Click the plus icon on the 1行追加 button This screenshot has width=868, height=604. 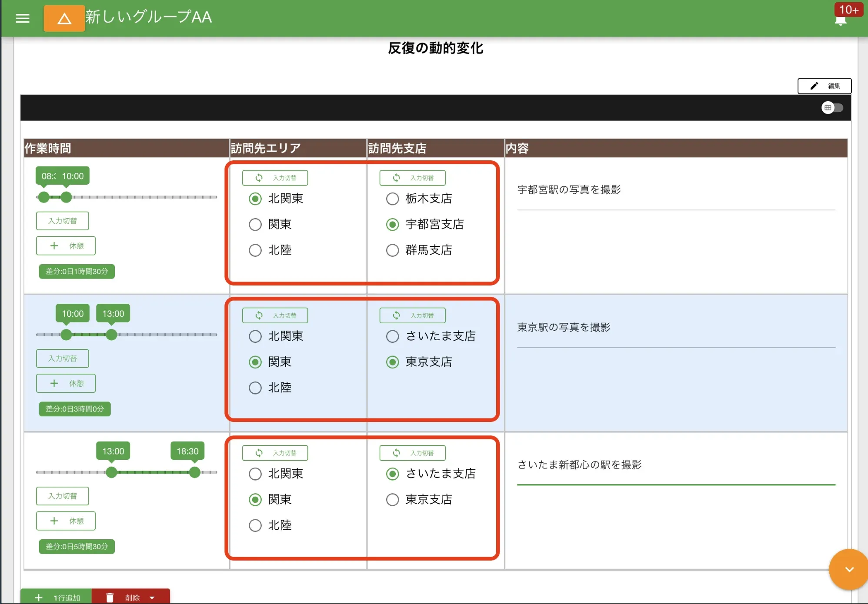point(39,597)
